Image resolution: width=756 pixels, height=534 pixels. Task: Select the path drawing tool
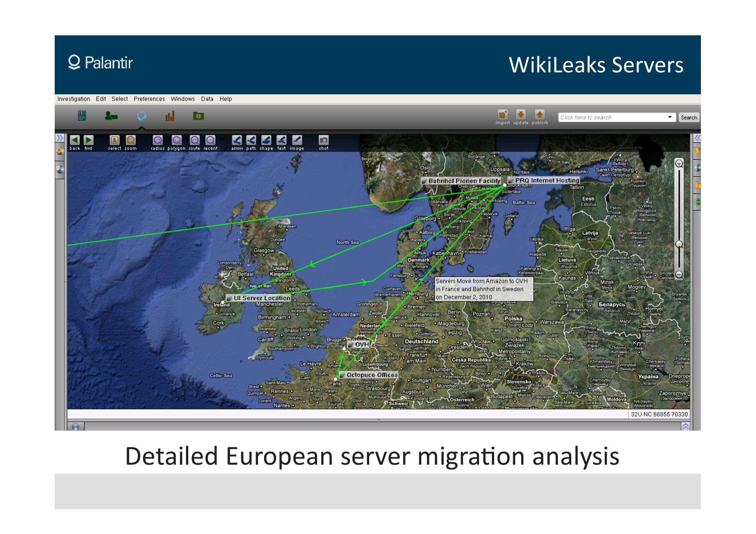[x=251, y=140]
